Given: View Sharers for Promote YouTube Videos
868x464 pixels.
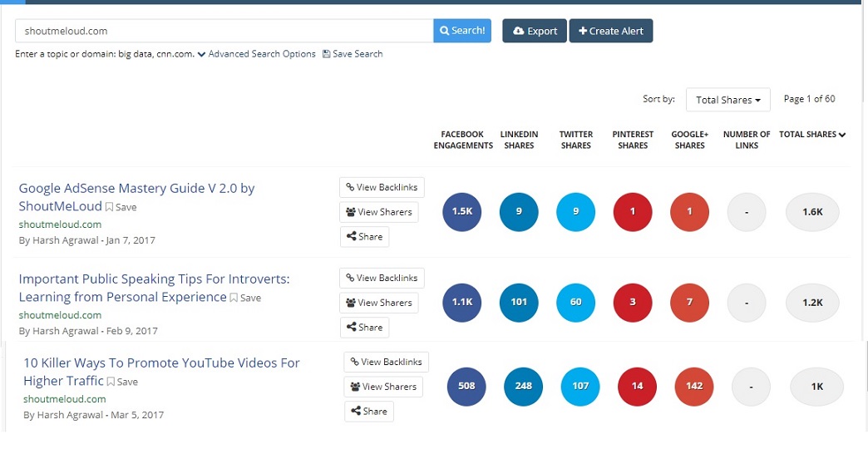Looking at the screenshot, I should [383, 387].
